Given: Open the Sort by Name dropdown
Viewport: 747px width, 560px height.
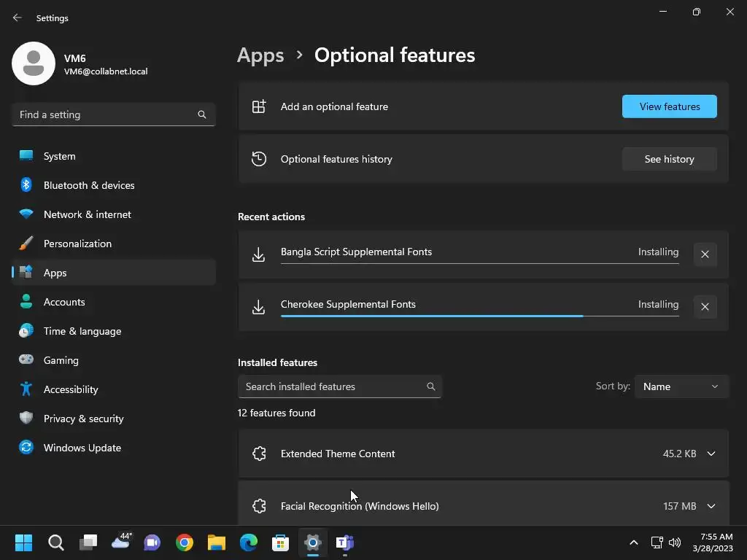Looking at the screenshot, I should 681,386.
